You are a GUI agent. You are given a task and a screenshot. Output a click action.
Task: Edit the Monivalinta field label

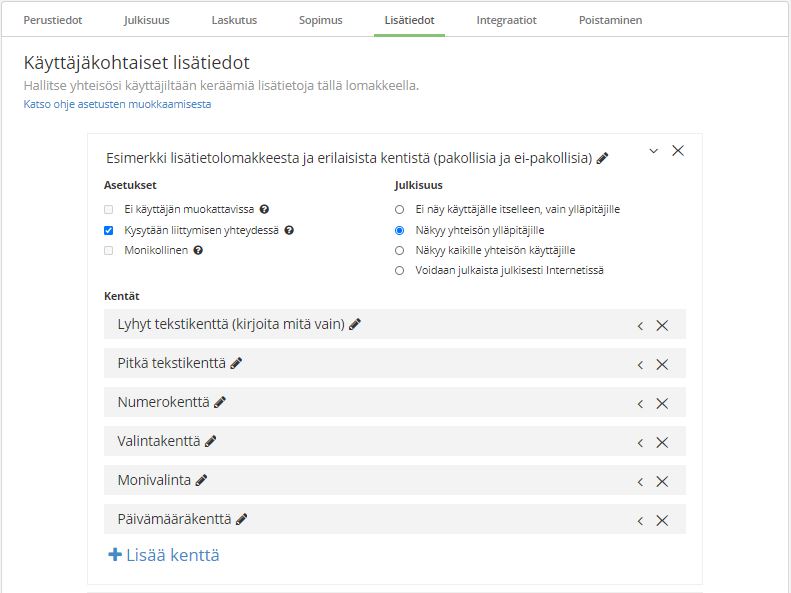(201, 480)
